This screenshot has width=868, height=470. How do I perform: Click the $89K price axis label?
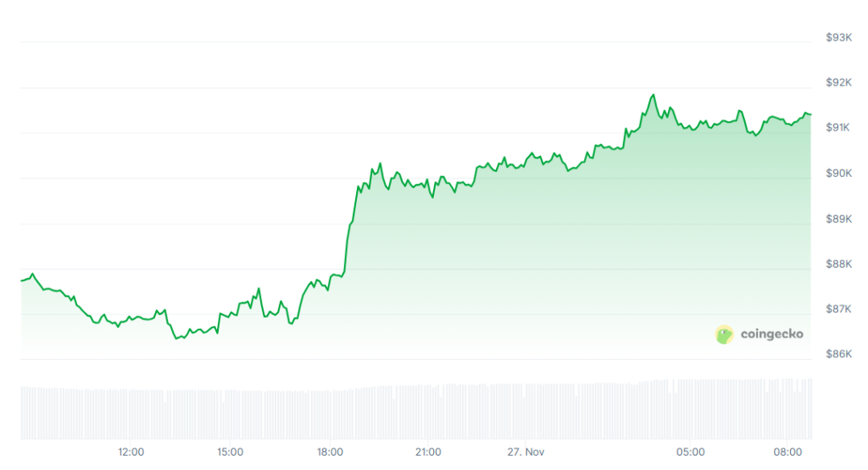click(838, 218)
